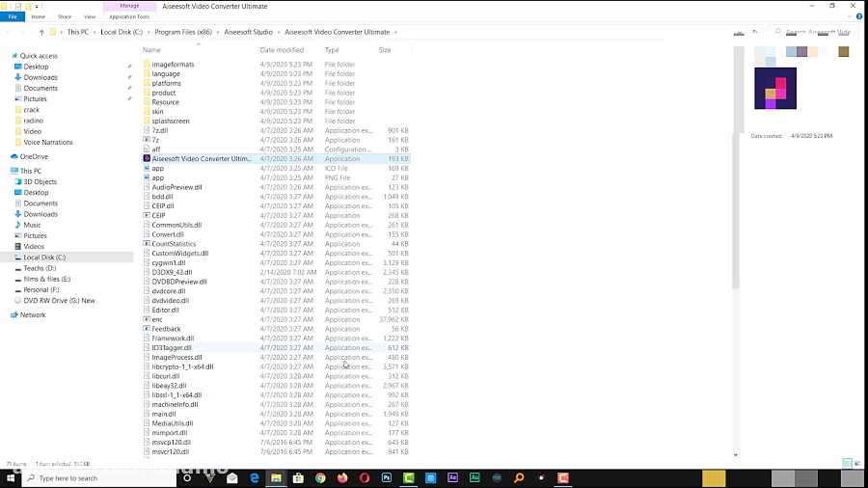
Task: Select the app PNG file icon
Action: tap(147, 177)
